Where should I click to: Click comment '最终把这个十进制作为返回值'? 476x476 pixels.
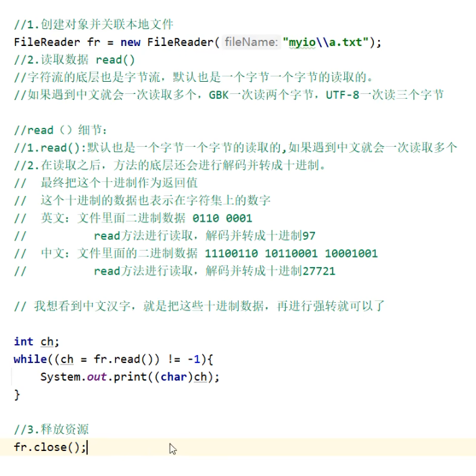(119, 183)
